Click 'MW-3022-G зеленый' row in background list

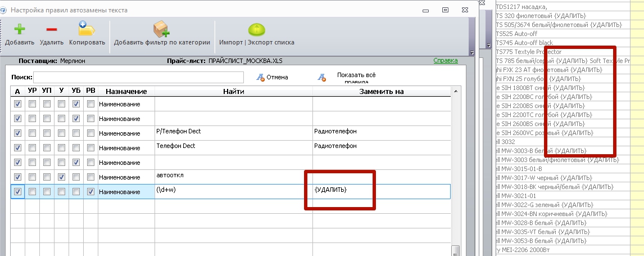544,205
